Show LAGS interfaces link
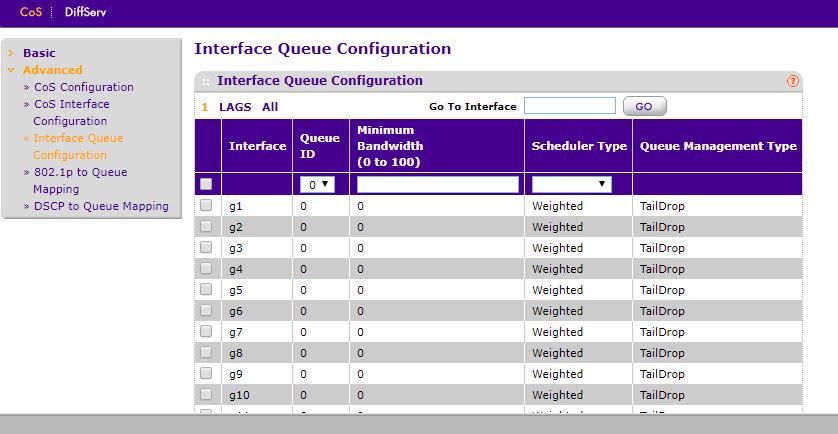This screenshot has width=838, height=434. click(235, 107)
